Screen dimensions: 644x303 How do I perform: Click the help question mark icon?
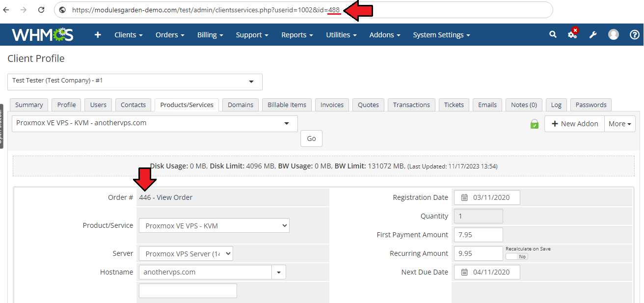[635, 34]
